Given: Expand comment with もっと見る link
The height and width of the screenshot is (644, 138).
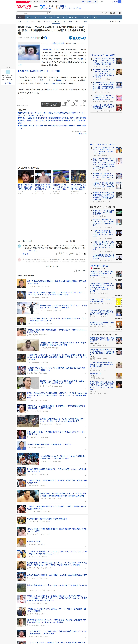Looking at the screenshot, I should [33, 250].
